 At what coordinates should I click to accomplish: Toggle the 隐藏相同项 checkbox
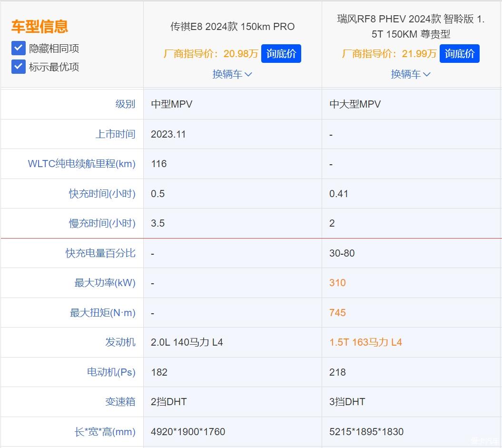tap(18, 49)
